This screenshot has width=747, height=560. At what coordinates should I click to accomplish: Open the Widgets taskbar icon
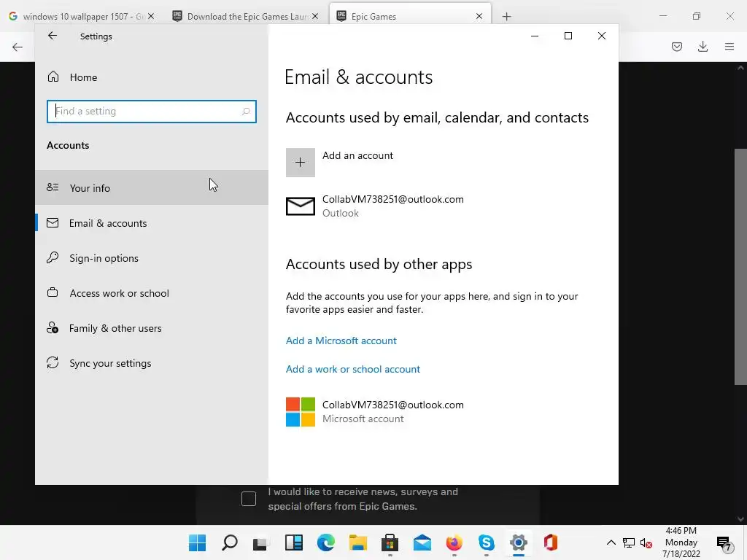293,542
